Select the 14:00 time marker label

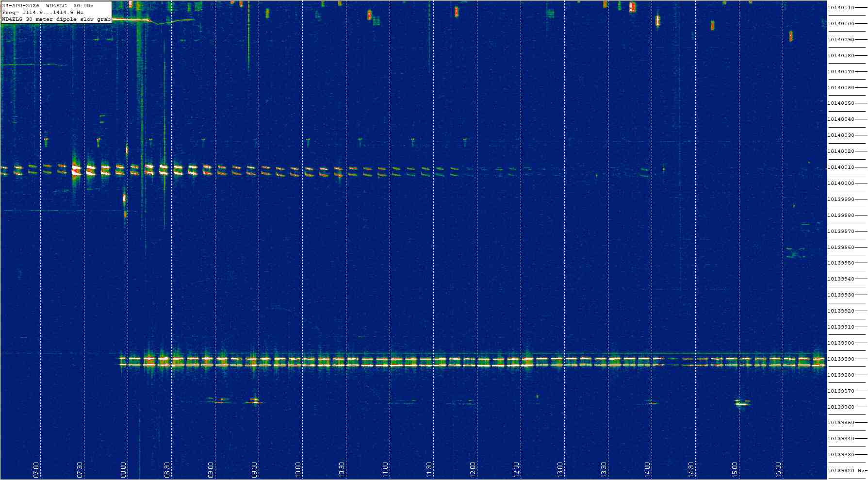(648, 470)
